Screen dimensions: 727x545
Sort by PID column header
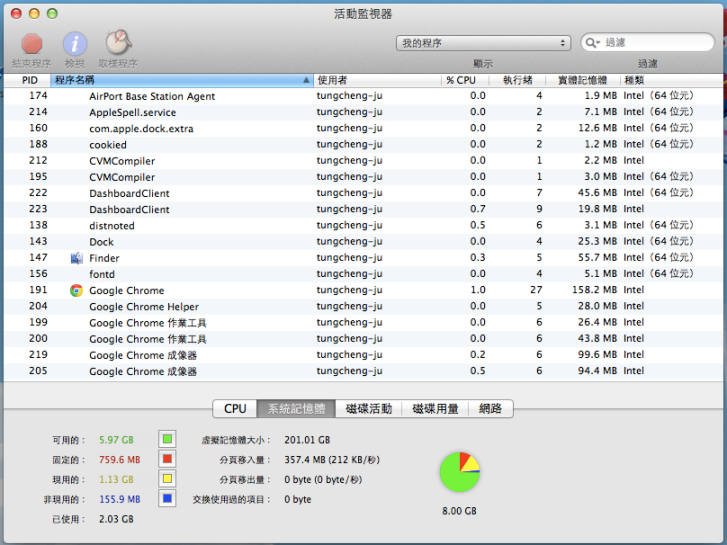pos(27,80)
